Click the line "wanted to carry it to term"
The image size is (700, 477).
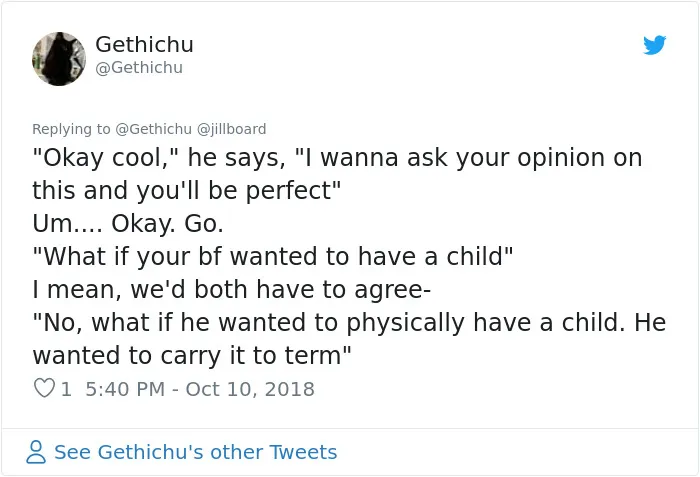(x=192, y=356)
